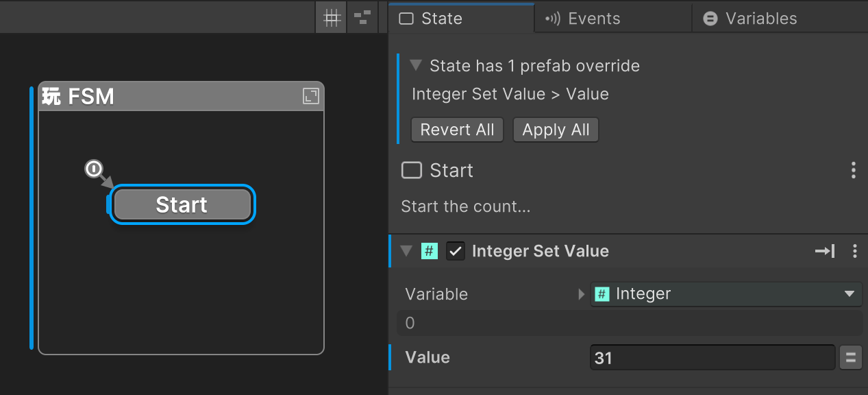Screen dimensions: 868x395
Task: Click the Integer Set Value hash icon
Action: (x=430, y=251)
